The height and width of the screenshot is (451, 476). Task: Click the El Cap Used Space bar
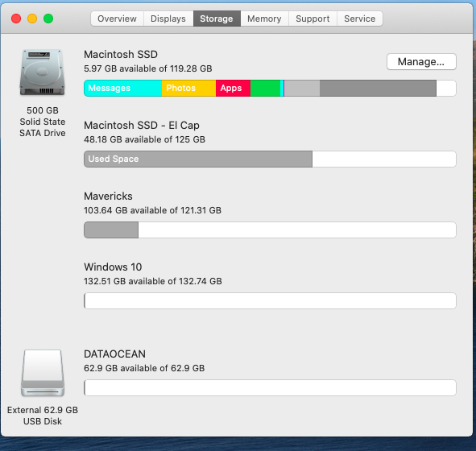pyautogui.click(x=198, y=159)
